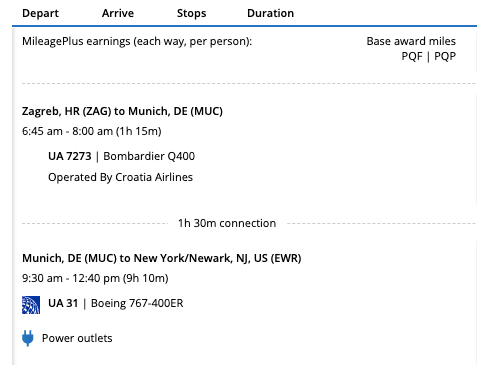Sort by the Stops column header

192,13
